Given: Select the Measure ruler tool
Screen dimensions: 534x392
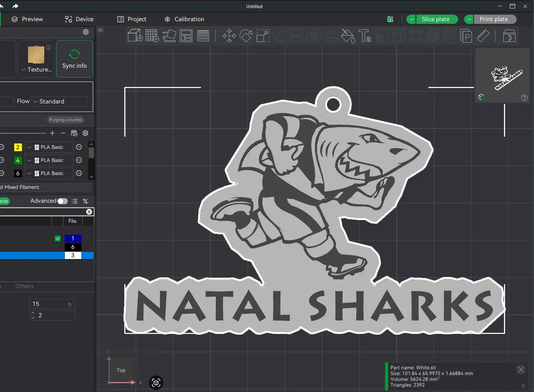Looking at the screenshot, I should click(483, 36).
